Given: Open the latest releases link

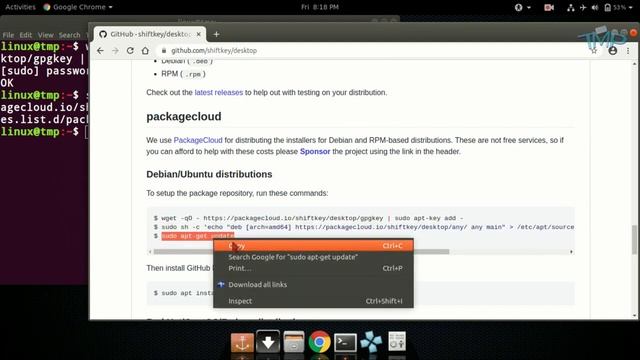Looking at the screenshot, I should (x=218, y=93).
